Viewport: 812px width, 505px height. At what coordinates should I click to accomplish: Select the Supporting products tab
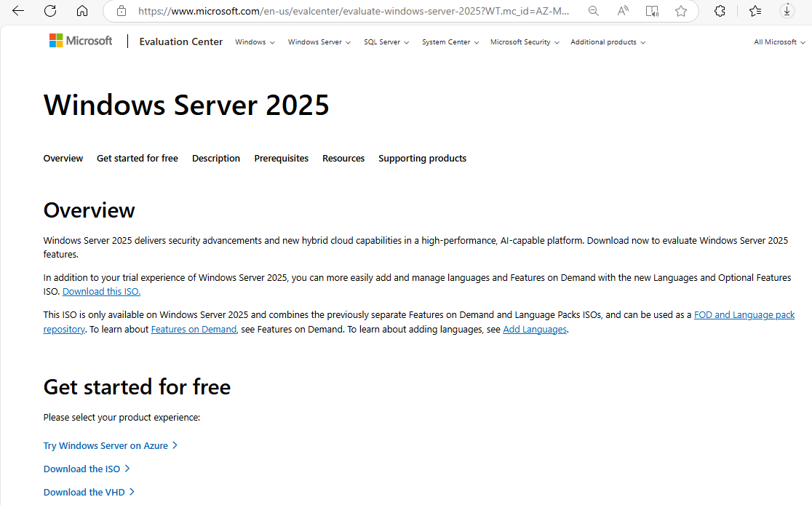(422, 158)
